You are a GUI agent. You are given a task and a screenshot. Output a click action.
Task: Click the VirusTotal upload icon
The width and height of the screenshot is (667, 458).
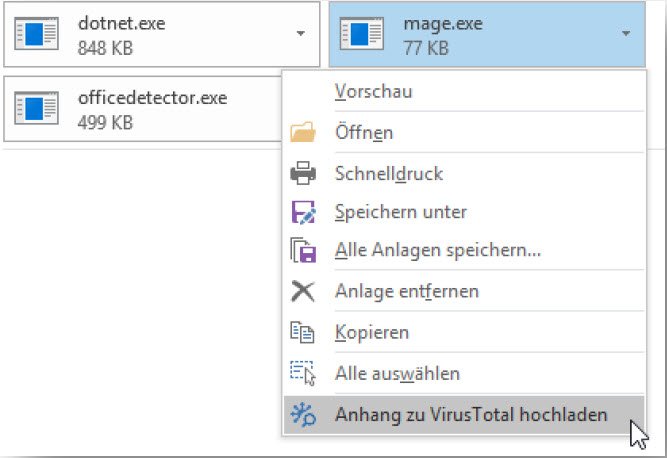(302, 413)
